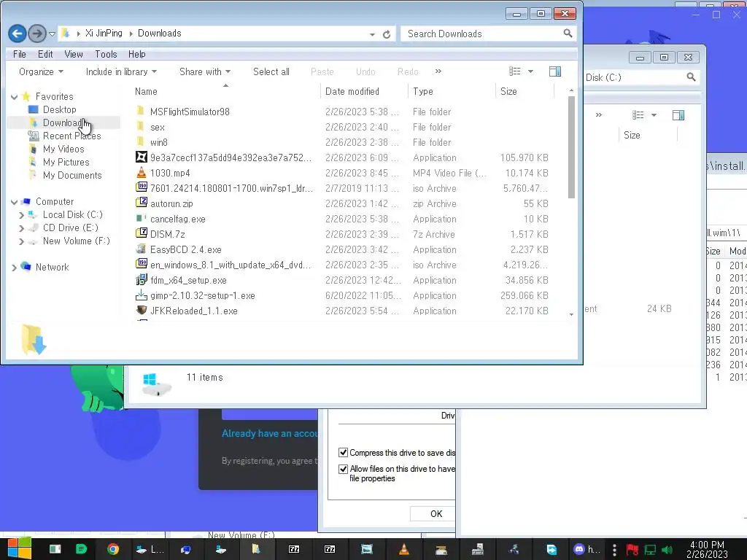Open the address bar history dropdown
747x560 pixels.
[x=372, y=34]
